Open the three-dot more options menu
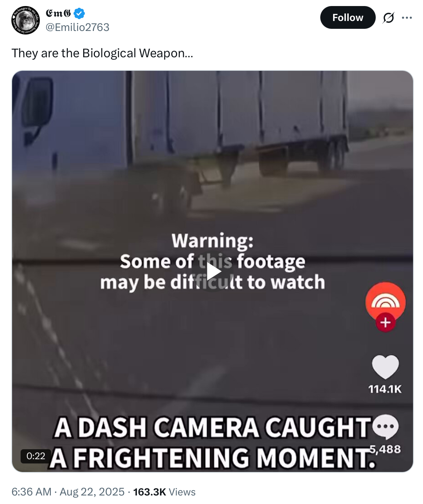This screenshot has width=423, height=504. click(407, 17)
